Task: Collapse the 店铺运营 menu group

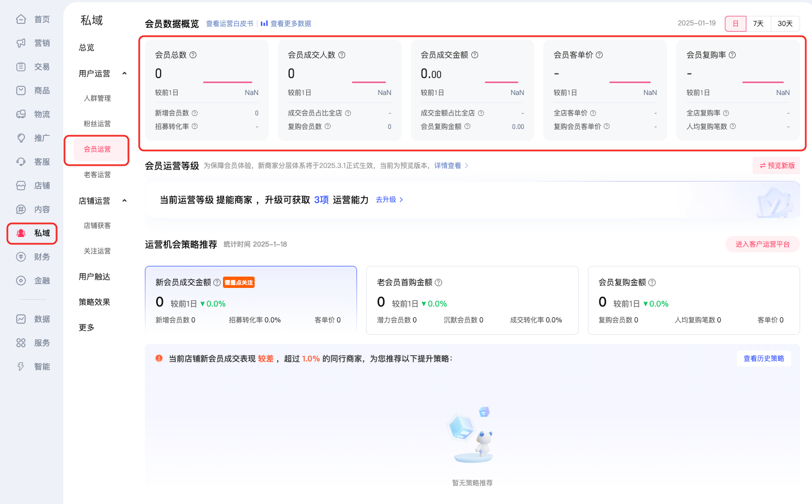Action: pos(124,201)
